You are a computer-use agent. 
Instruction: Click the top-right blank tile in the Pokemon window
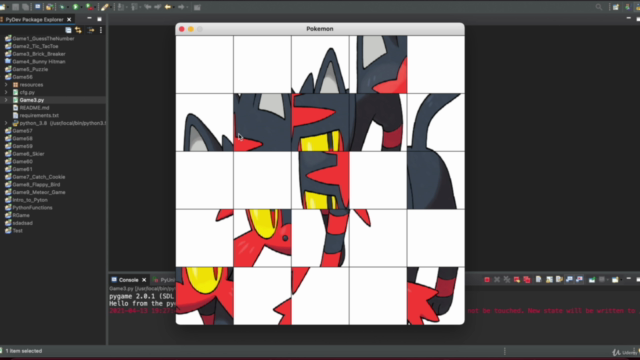(x=436, y=64)
